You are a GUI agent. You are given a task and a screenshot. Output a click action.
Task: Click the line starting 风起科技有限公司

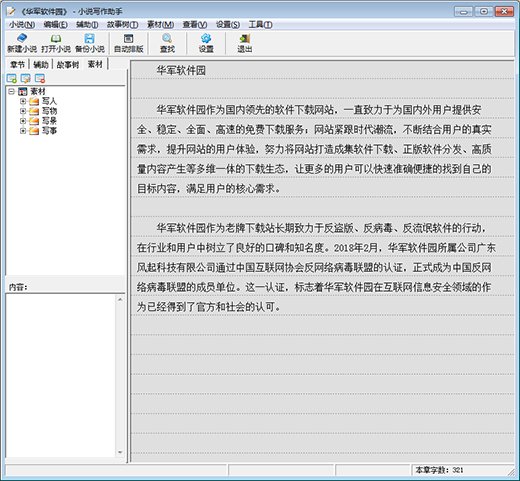click(x=314, y=267)
